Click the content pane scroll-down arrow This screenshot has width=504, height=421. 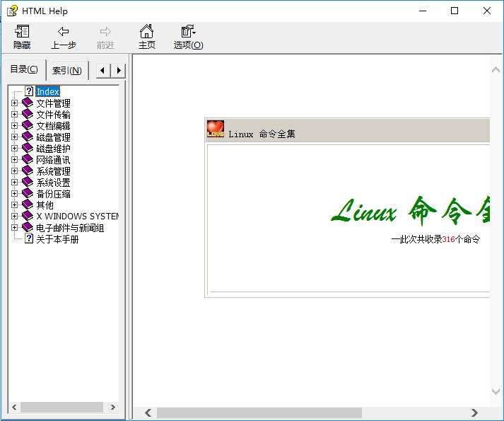pos(496,391)
